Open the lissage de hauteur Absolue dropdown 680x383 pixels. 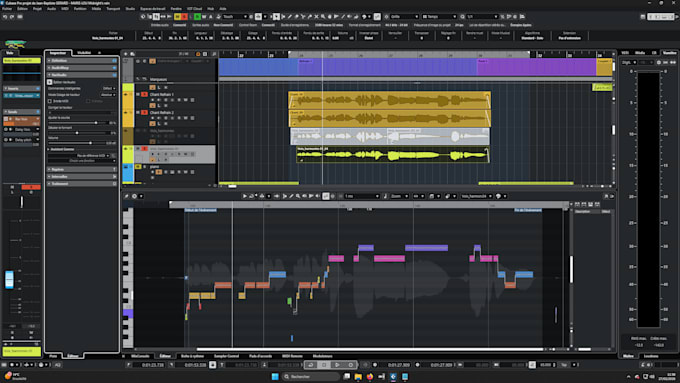[x=108, y=95]
